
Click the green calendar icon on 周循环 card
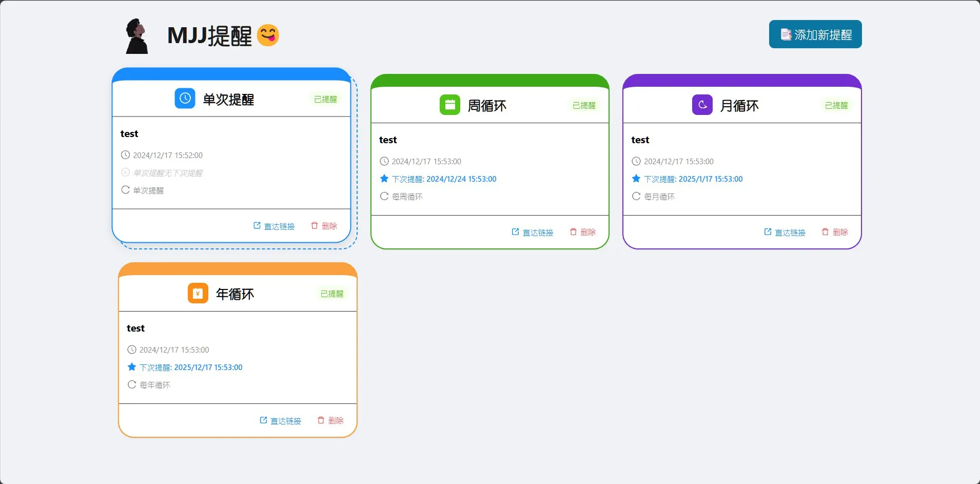pyautogui.click(x=449, y=105)
